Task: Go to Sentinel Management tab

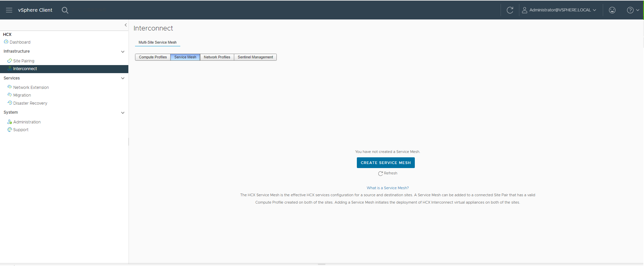Action: (x=255, y=57)
